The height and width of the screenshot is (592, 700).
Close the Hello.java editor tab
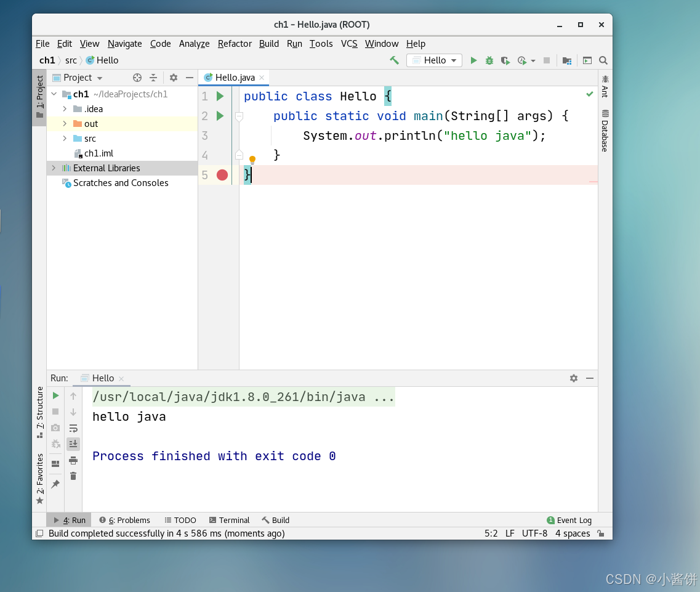coord(262,78)
